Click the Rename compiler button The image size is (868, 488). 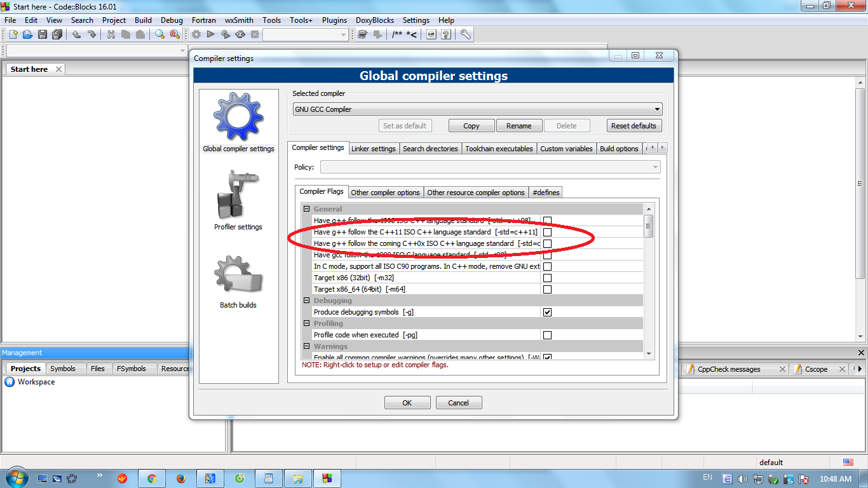(x=519, y=126)
